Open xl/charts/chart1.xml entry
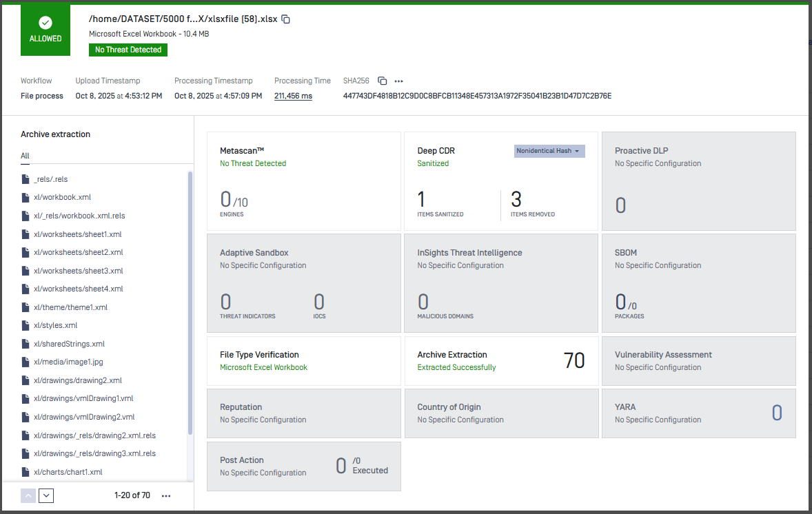 [x=68, y=472]
